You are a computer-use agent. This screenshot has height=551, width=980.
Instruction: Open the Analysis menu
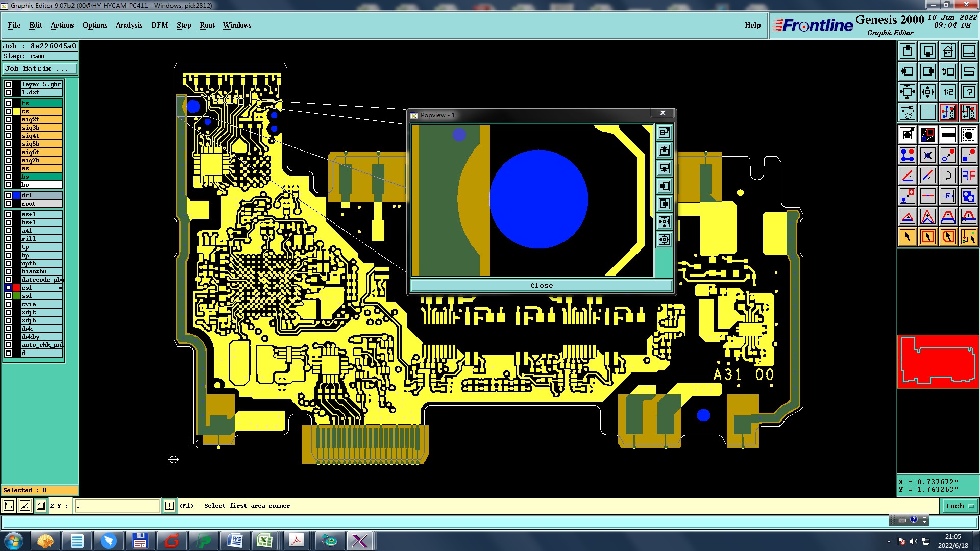pos(129,25)
